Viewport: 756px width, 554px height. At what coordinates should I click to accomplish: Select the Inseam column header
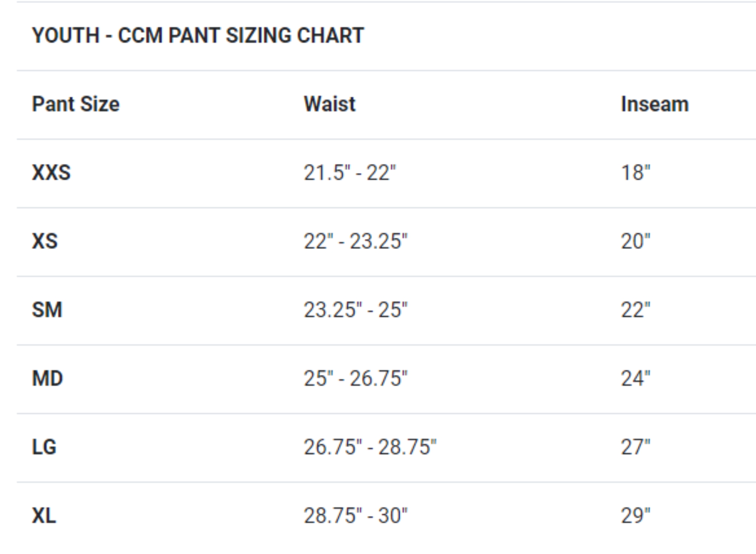(x=655, y=104)
